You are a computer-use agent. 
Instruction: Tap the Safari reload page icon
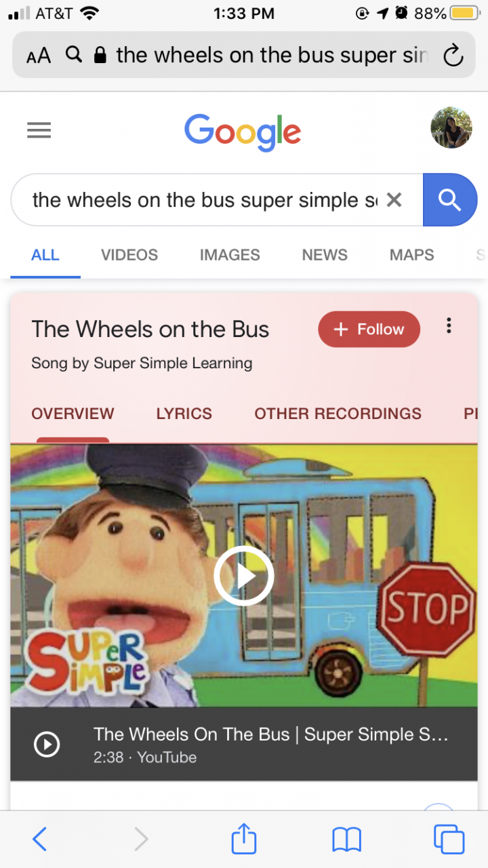click(x=453, y=56)
